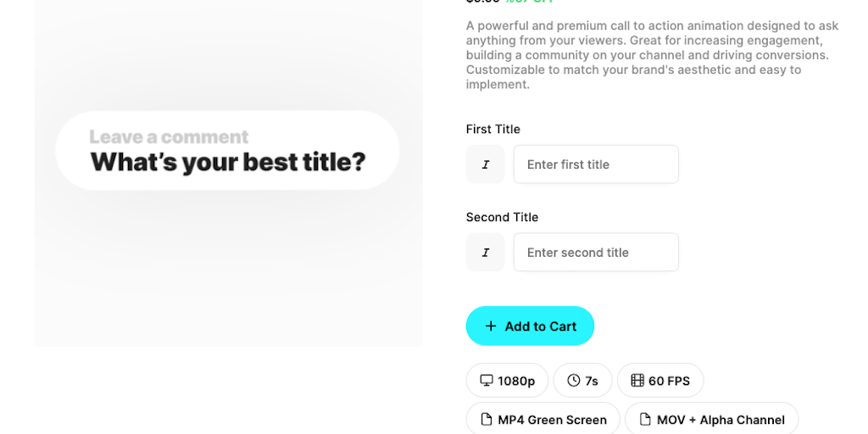
Task: Click the plus icon in Add to Cart
Action: click(x=491, y=326)
